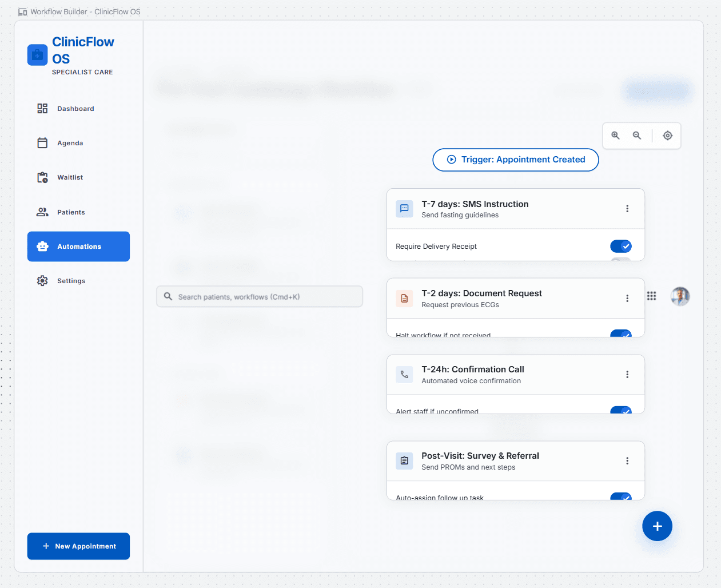Zoom in on the workflow canvas
The width and height of the screenshot is (721, 588).
(615, 136)
